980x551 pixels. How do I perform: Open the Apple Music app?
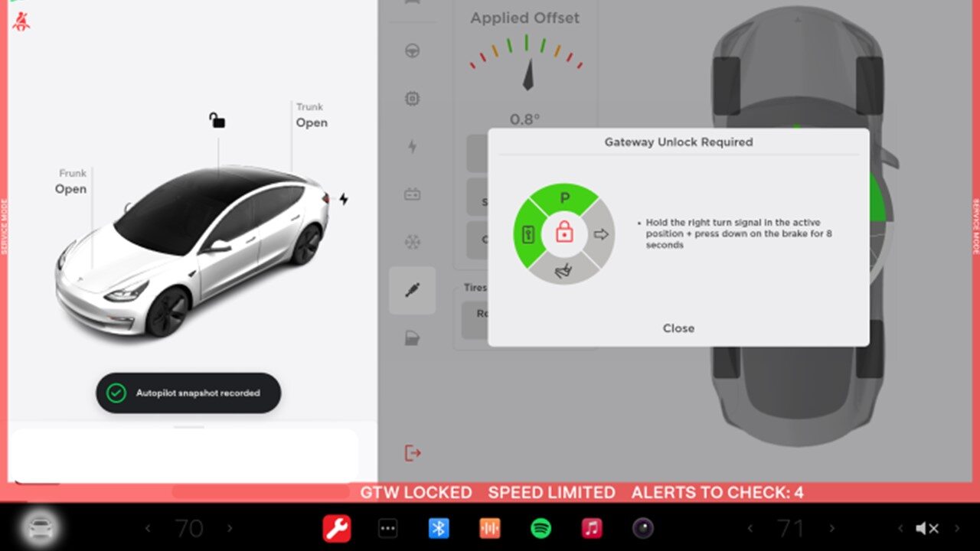tap(591, 528)
